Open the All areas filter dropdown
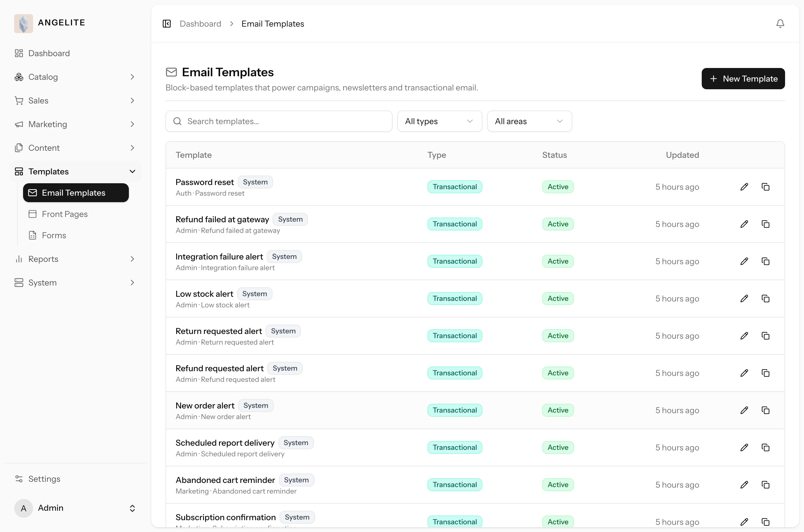This screenshot has height=532, width=804. pyautogui.click(x=530, y=121)
